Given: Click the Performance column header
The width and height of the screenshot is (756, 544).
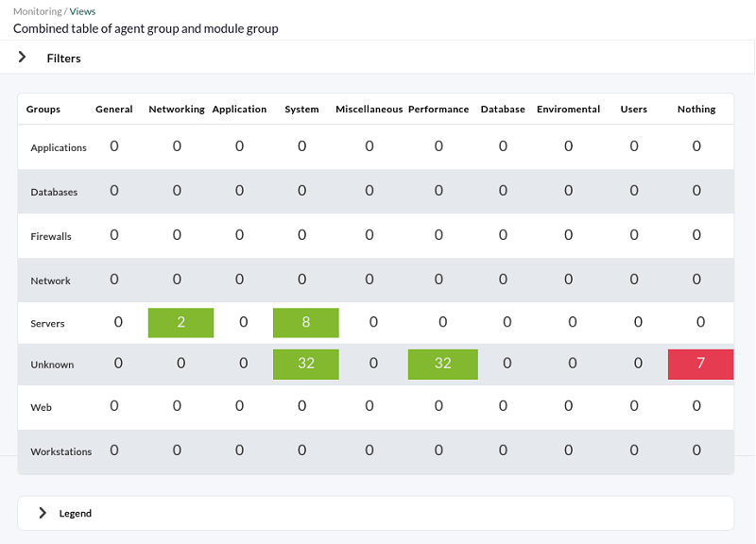Looking at the screenshot, I should tap(438, 110).
